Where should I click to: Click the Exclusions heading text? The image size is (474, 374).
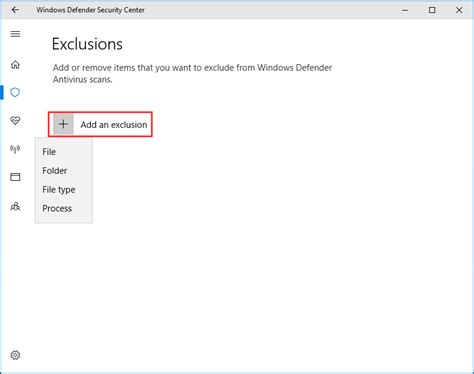[x=87, y=44]
